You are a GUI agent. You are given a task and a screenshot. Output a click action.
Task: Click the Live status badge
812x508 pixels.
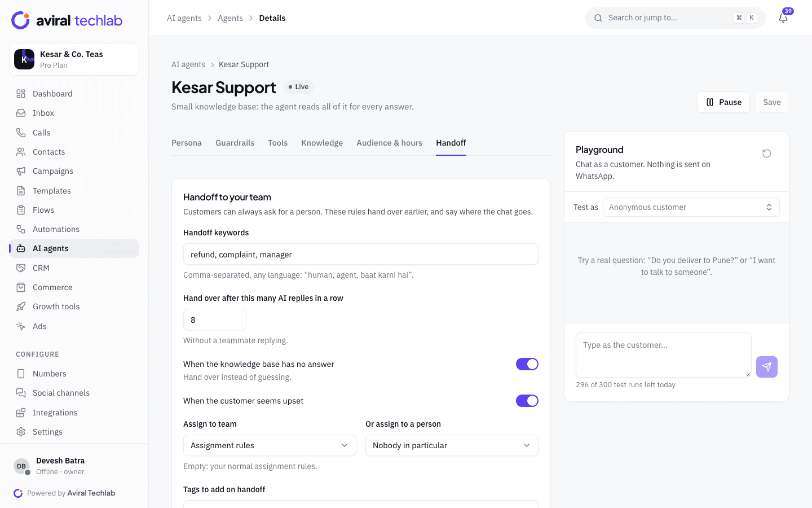(298, 87)
